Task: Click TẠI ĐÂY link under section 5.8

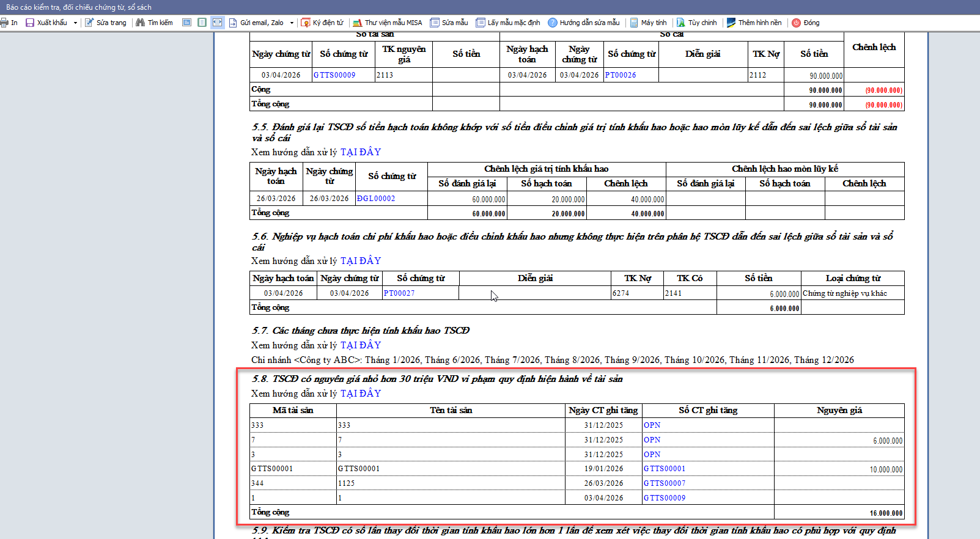Action: click(361, 394)
